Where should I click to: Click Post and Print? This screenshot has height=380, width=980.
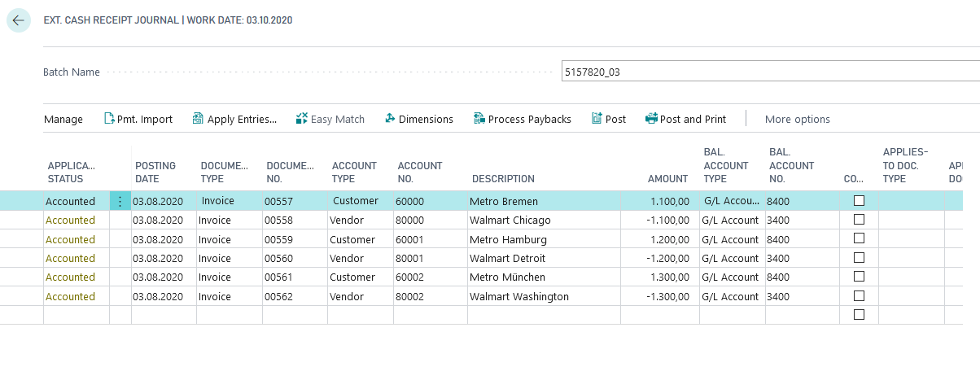click(x=685, y=119)
